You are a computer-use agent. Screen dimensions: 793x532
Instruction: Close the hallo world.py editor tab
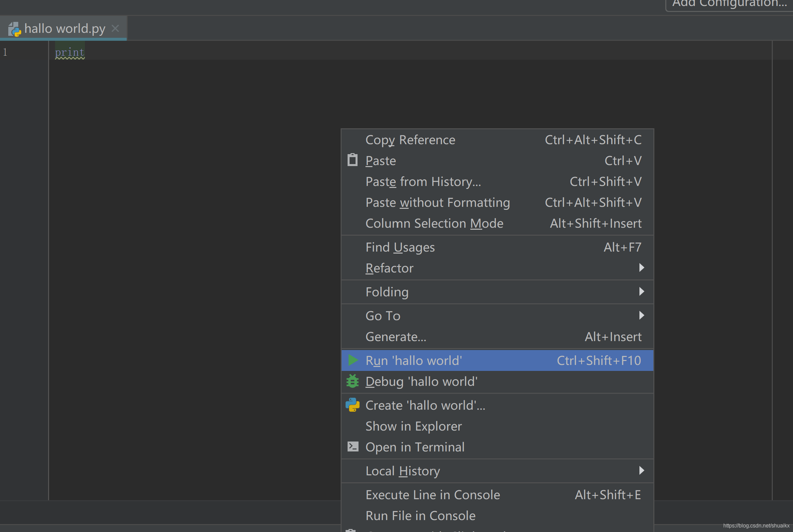tap(115, 29)
